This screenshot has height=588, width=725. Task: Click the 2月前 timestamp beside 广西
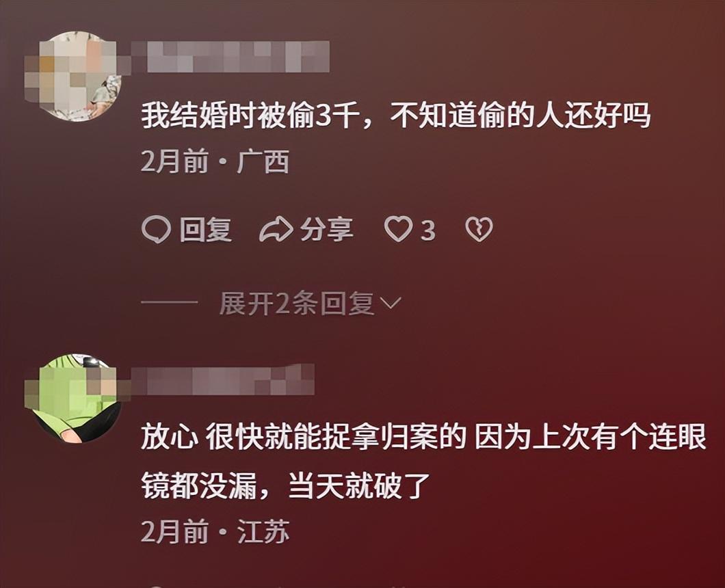(175, 161)
